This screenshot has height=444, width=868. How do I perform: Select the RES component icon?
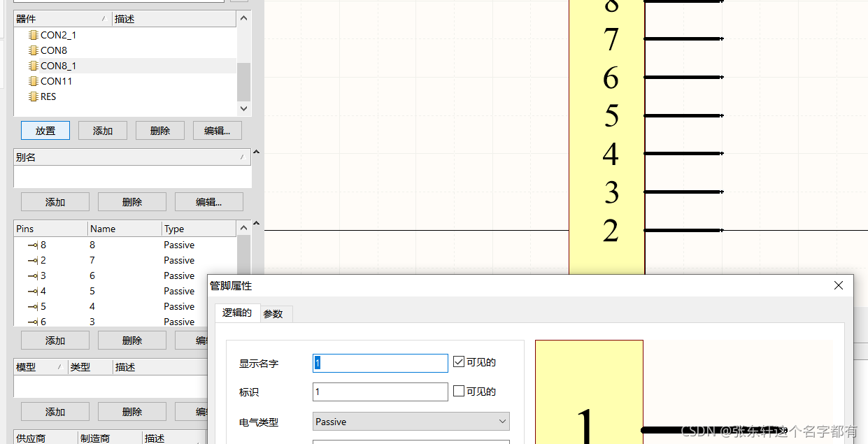(x=34, y=96)
